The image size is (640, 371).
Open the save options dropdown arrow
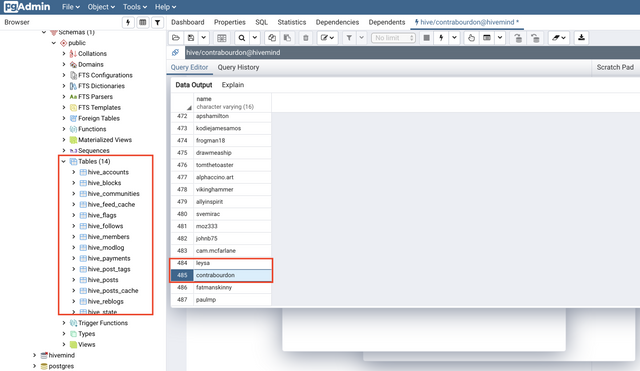[x=203, y=38]
